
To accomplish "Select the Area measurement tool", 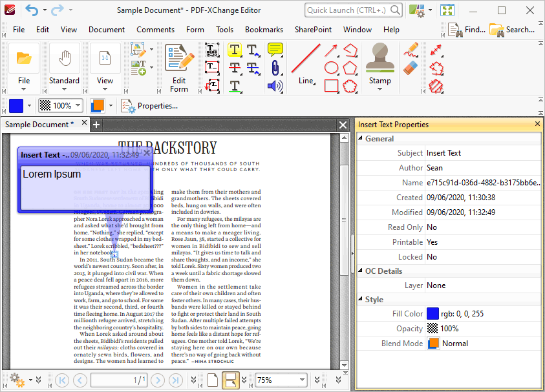I will click(436, 86).
